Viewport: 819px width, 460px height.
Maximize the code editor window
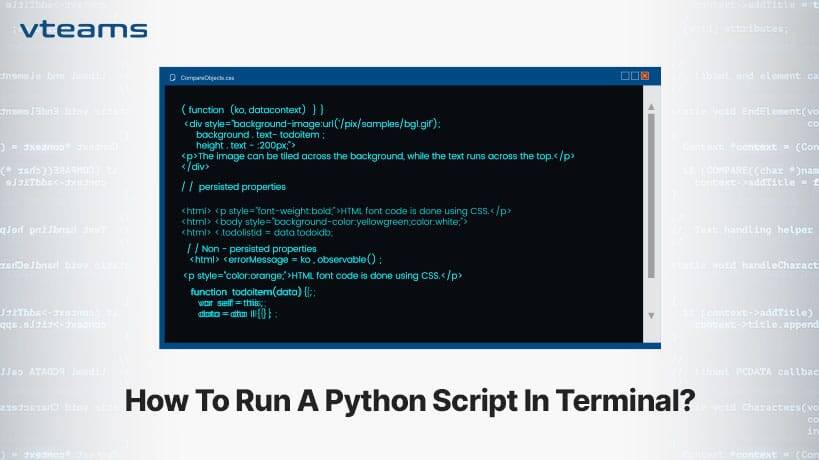(634, 75)
